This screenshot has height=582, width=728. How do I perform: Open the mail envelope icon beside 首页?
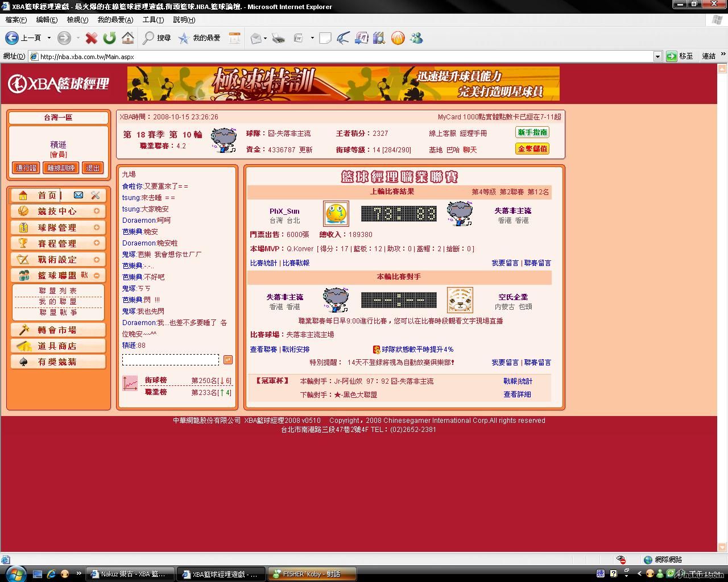point(78,195)
